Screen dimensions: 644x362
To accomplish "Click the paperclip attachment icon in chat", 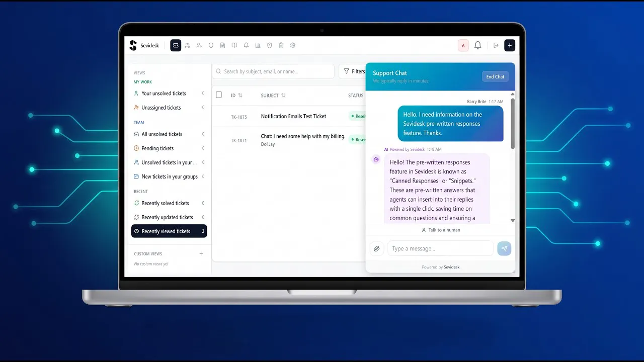I will tap(377, 248).
